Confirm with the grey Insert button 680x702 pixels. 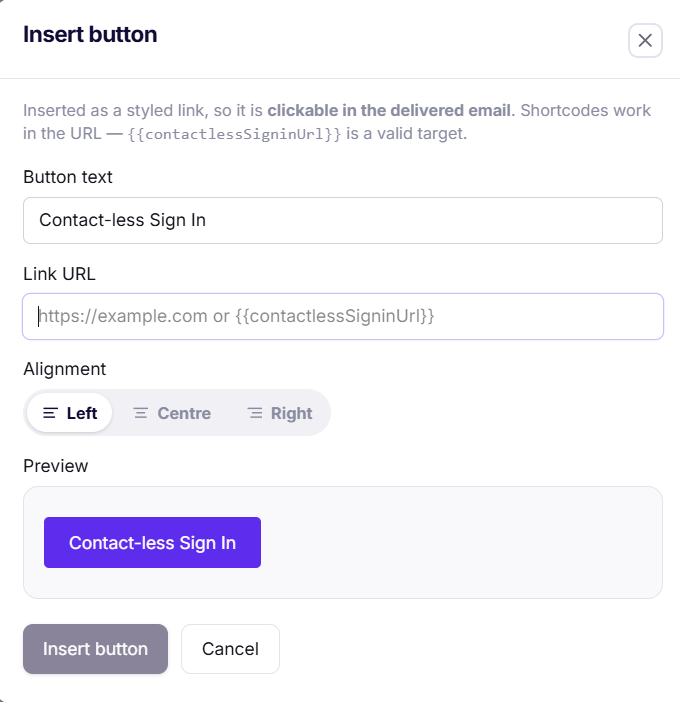(95, 649)
